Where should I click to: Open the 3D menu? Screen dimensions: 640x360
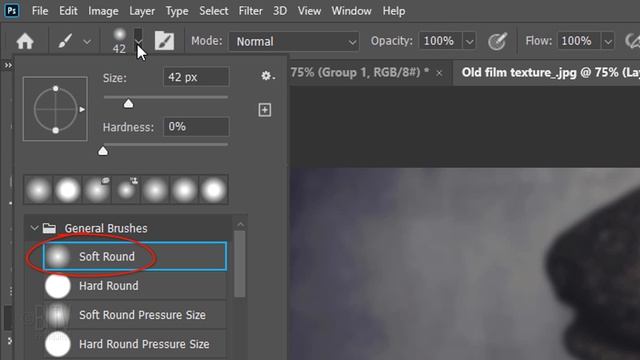point(280,11)
